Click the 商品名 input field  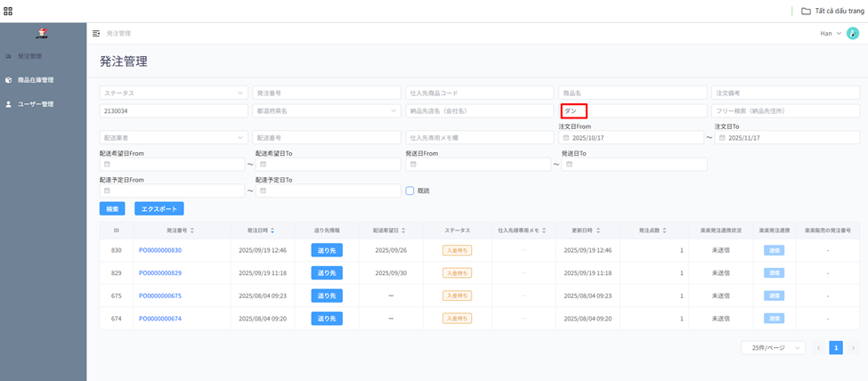point(632,93)
